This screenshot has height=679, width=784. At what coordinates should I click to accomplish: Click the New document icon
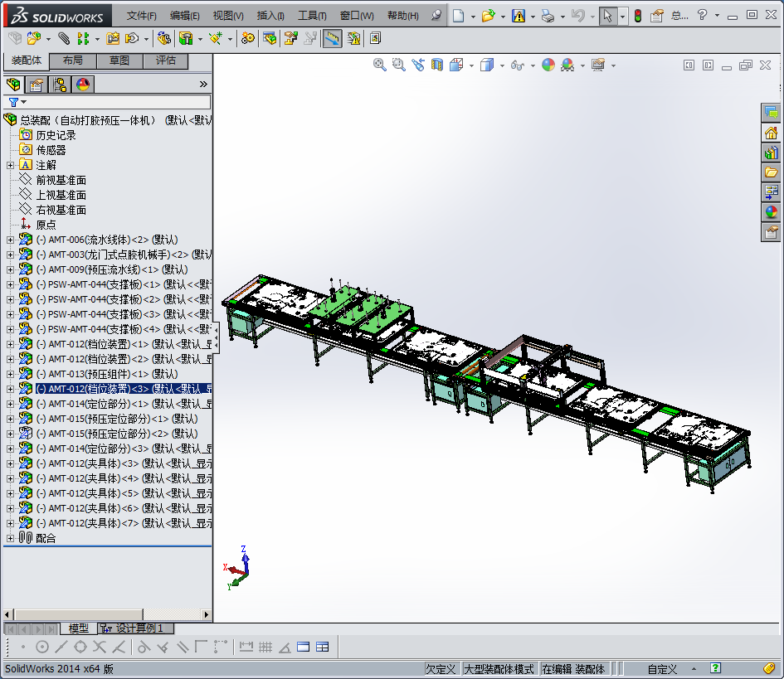[458, 16]
